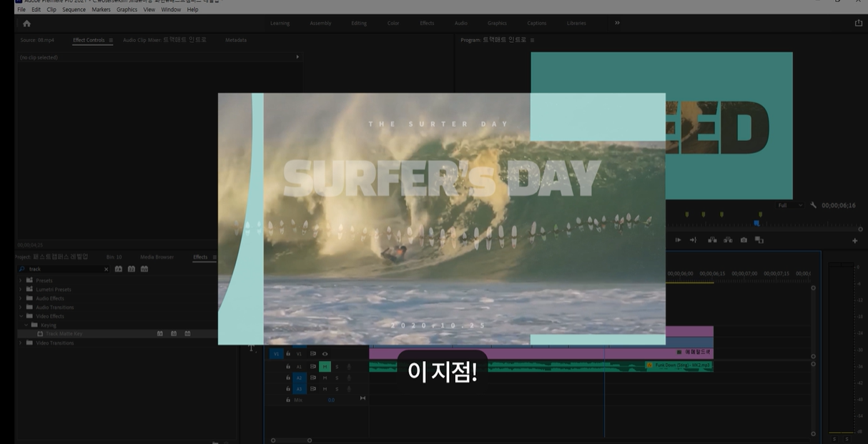Clear the Effects search text with X
The image size is (868, 444).
pos(106,269)
